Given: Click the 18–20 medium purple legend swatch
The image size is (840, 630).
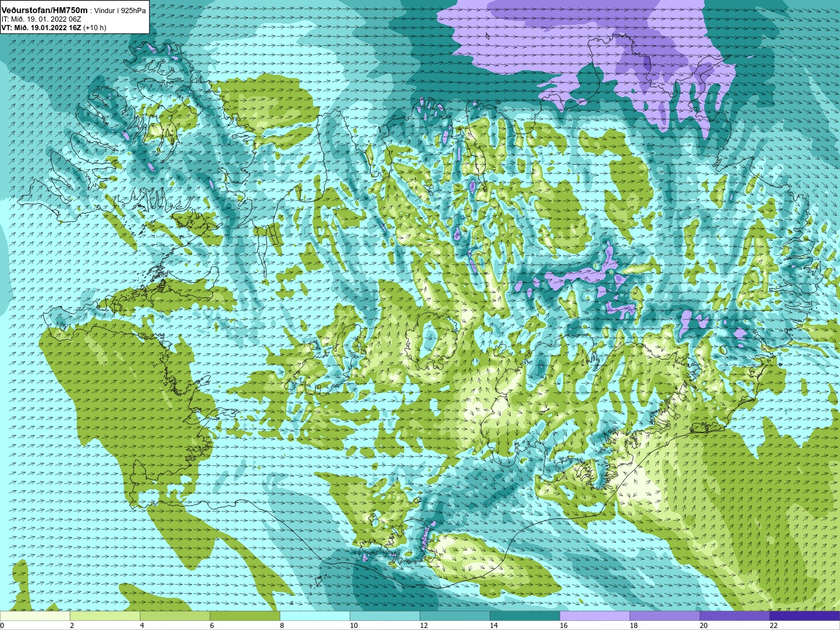Looking at the screenshot, I should [x=665, y=616].
